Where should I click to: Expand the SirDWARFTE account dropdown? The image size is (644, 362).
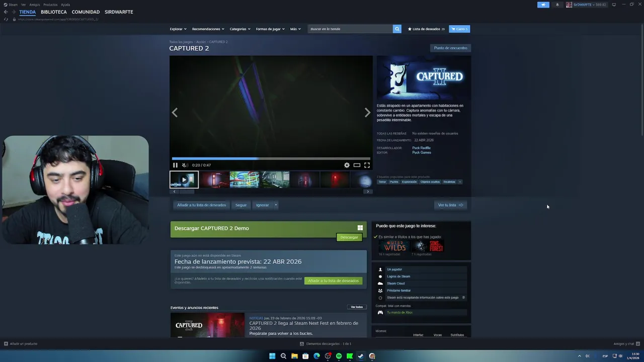tap(586, 5)
